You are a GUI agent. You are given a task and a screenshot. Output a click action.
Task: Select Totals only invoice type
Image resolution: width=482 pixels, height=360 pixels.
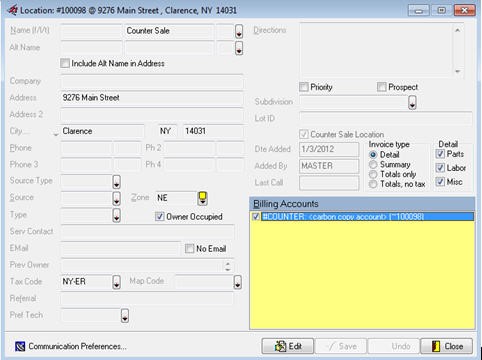(x=373, y=174)
